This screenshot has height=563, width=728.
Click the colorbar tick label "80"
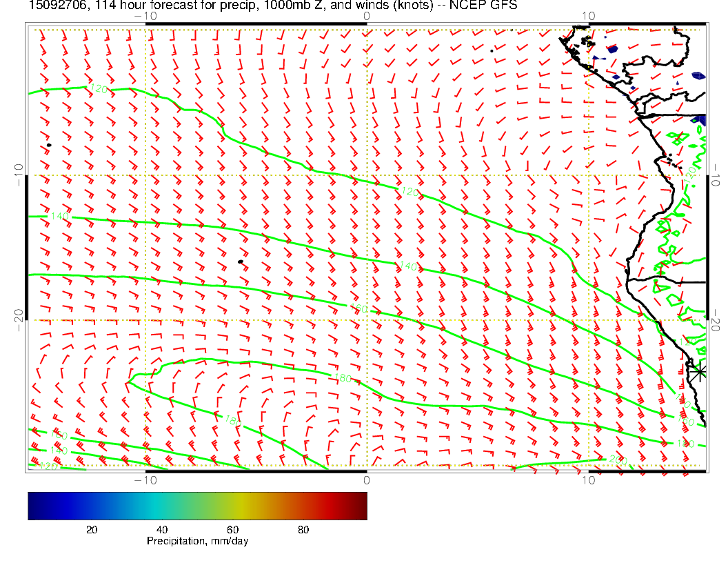pos(303,530)
